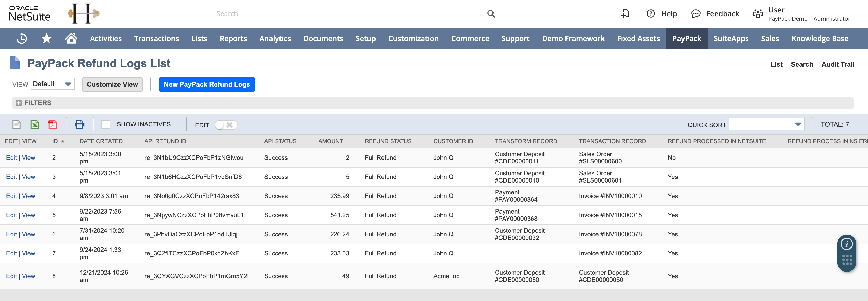Go to the Home house icon

(x=71, y=38)
